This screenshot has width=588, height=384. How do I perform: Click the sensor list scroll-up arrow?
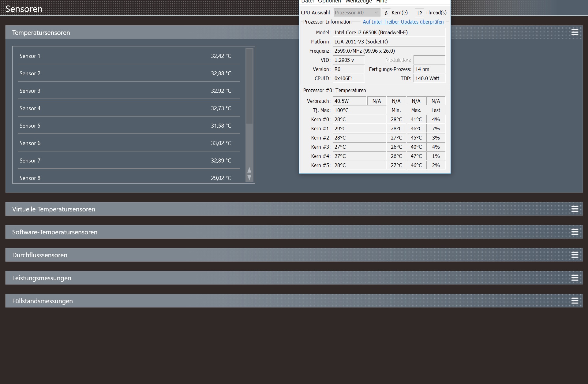pyautogui.click(x=249, y=170)
